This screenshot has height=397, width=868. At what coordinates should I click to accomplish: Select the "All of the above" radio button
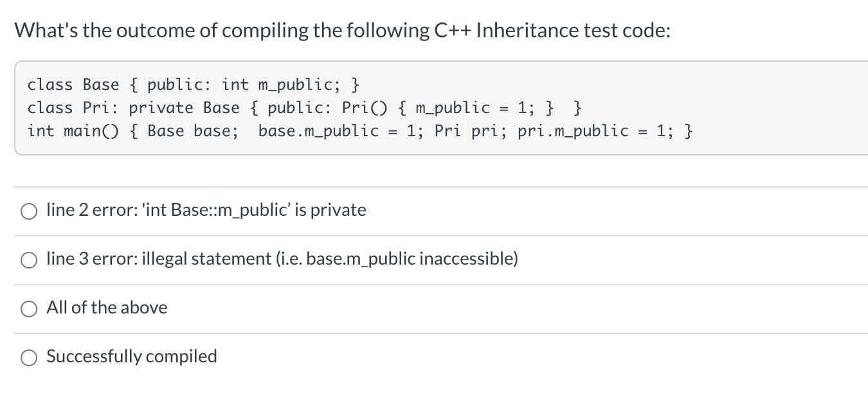(30, 308)
